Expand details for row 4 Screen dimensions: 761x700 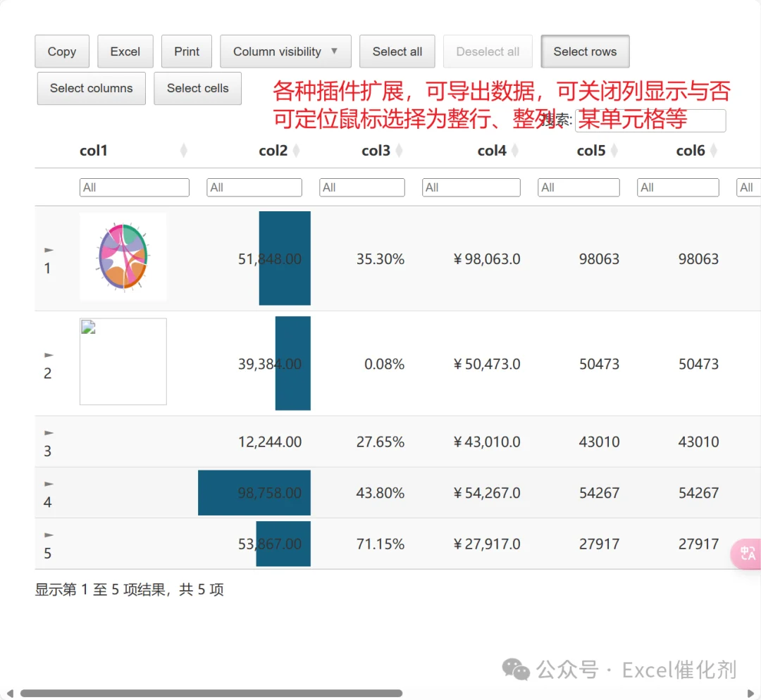click(49, 484)
